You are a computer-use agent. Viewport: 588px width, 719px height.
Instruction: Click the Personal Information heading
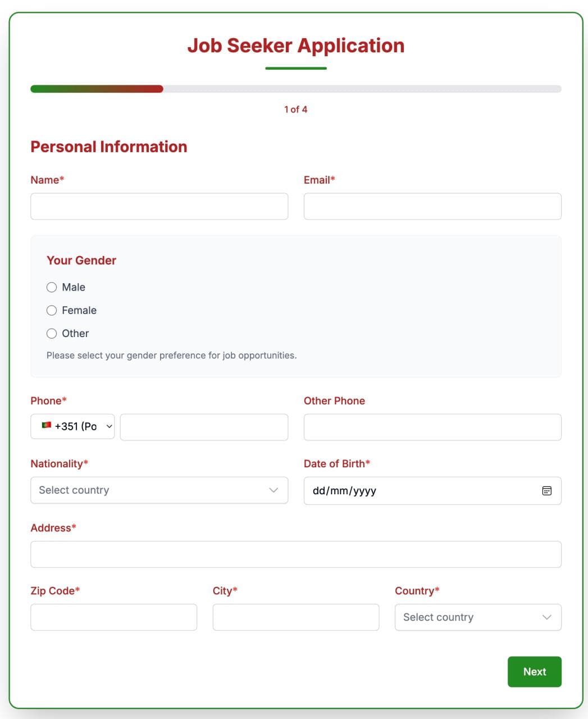pos(108,147)
